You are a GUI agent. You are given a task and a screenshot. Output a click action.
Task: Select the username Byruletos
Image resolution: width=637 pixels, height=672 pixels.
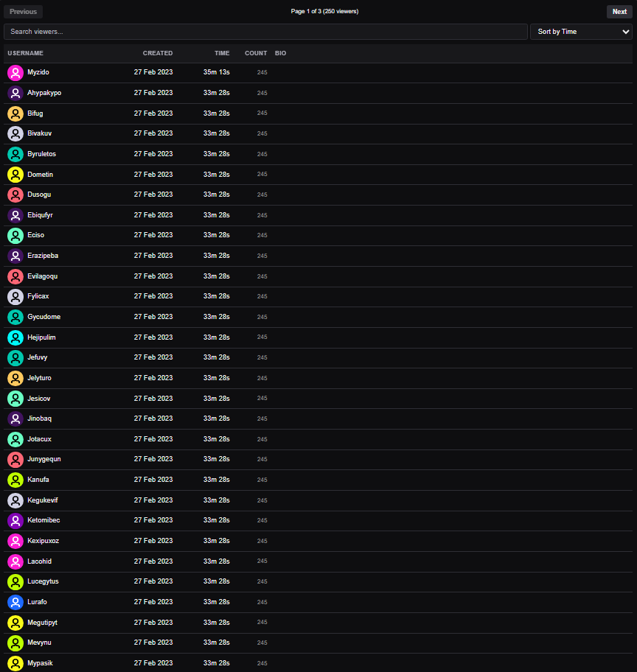(x=41, y=154)
